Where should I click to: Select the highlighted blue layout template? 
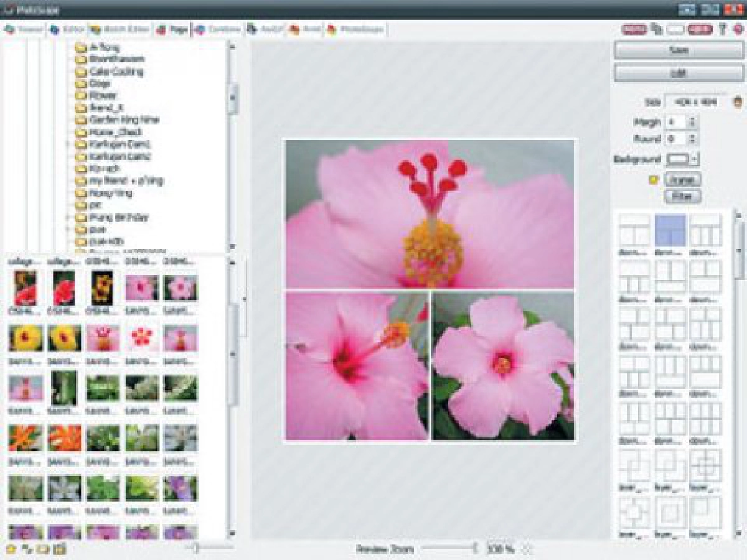(x=670, y=231)
